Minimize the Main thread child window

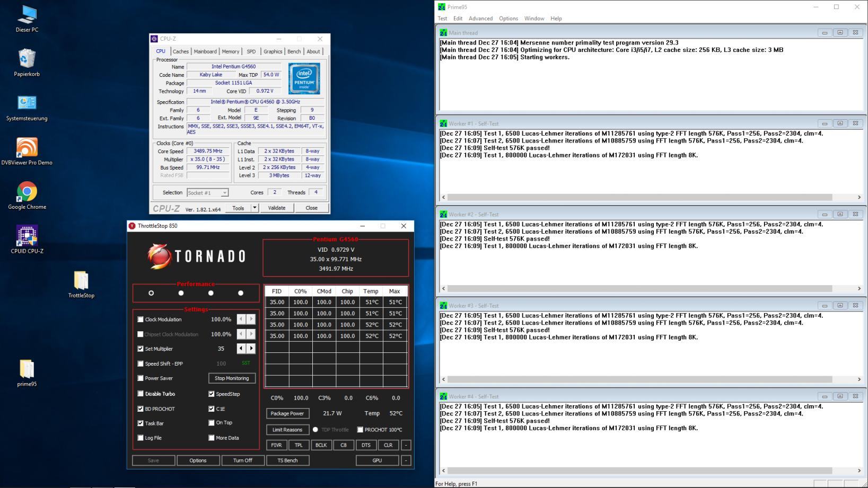point(825,33)
